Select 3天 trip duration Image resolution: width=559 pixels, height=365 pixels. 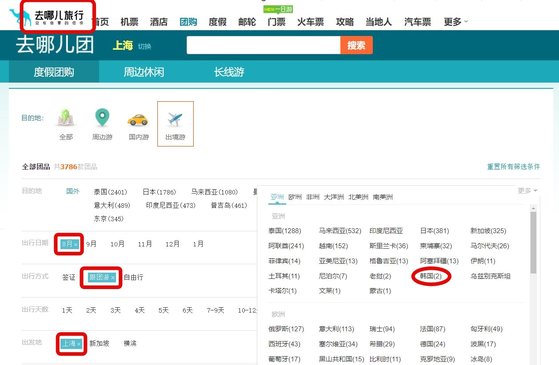point(115,310)
